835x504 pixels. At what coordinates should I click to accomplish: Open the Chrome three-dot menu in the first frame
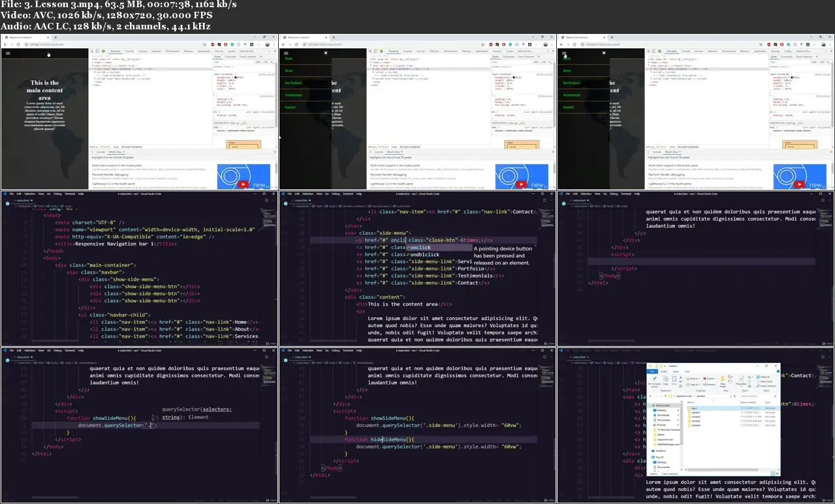coord(274,44)
